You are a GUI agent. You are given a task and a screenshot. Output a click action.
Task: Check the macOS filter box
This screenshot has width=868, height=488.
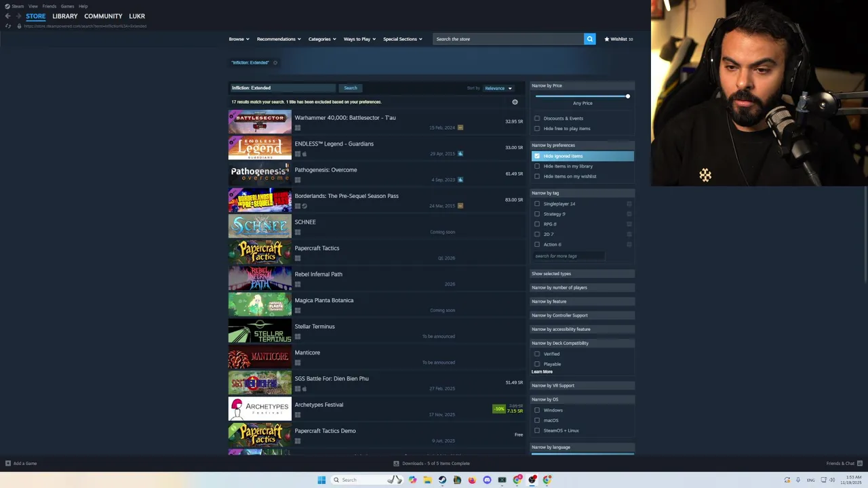pyautogui.click(x=537, y=420)
